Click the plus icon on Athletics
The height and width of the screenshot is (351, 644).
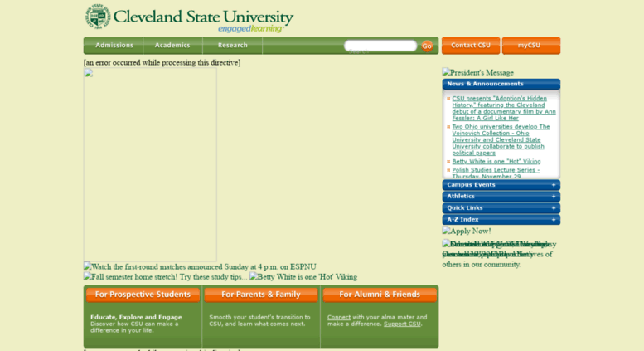coord(554,197)
